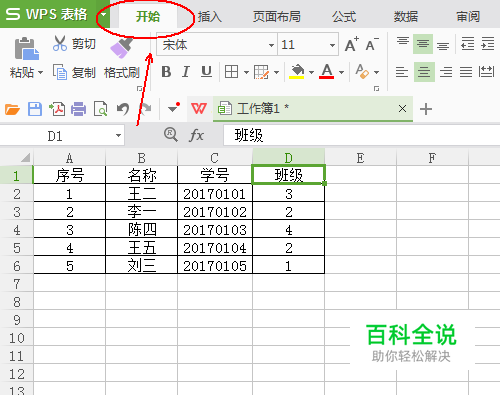Image resolution: width=500 pixels, height=395 pixels.
Task: Expand the Paste options arrow
Action: pyautogui.click(x=40, y=72)
